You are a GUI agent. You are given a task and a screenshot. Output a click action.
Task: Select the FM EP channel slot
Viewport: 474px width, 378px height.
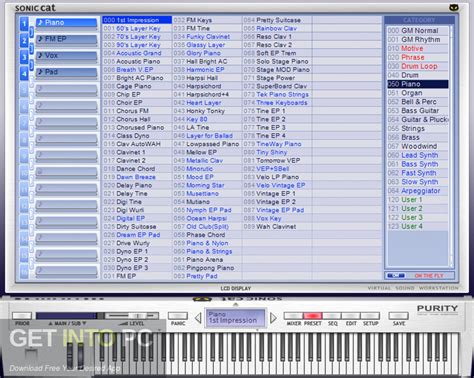[67, 40]
